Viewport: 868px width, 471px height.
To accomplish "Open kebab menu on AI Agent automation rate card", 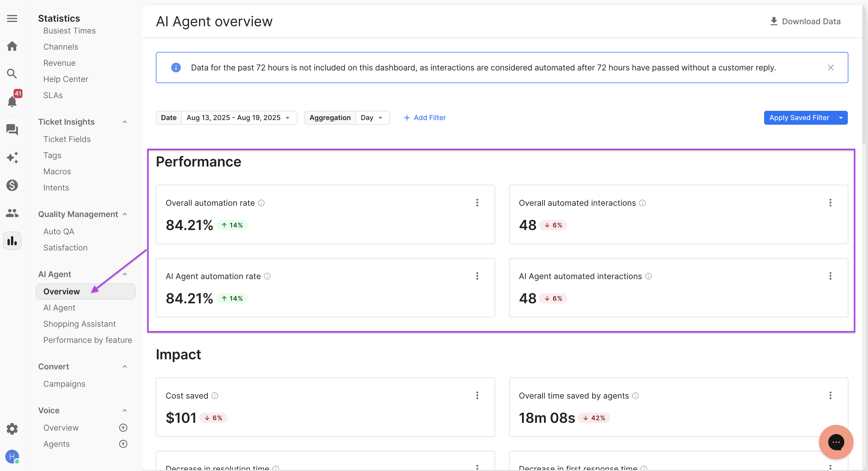I will coord(477,276).
